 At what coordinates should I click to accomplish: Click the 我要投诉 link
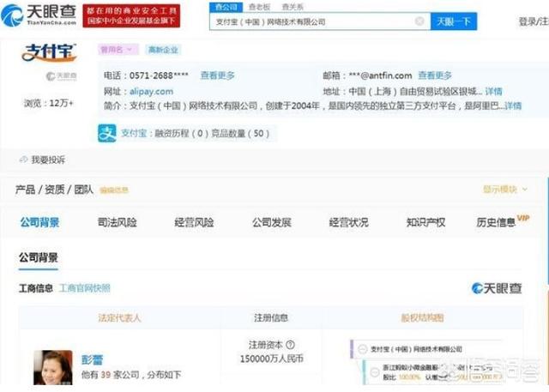coord(48,160)
